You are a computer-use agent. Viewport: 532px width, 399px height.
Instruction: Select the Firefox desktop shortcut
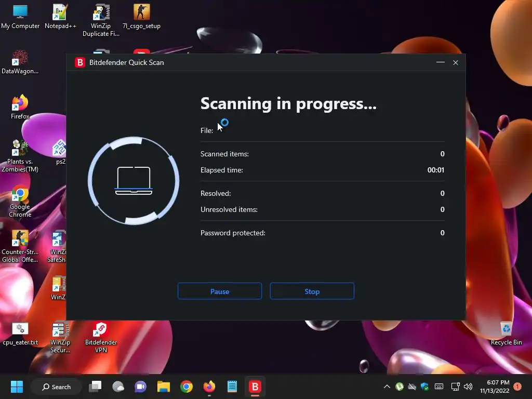[20, 107]
